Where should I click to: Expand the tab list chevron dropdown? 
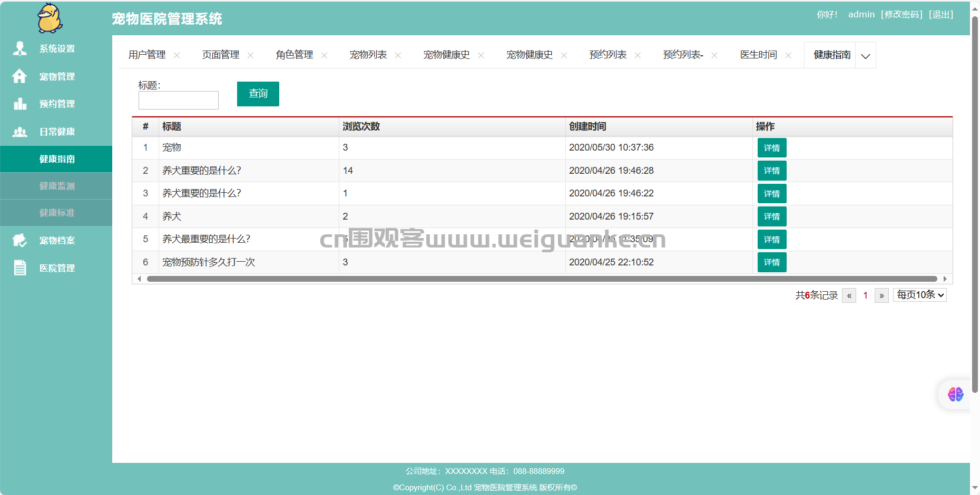866,56
